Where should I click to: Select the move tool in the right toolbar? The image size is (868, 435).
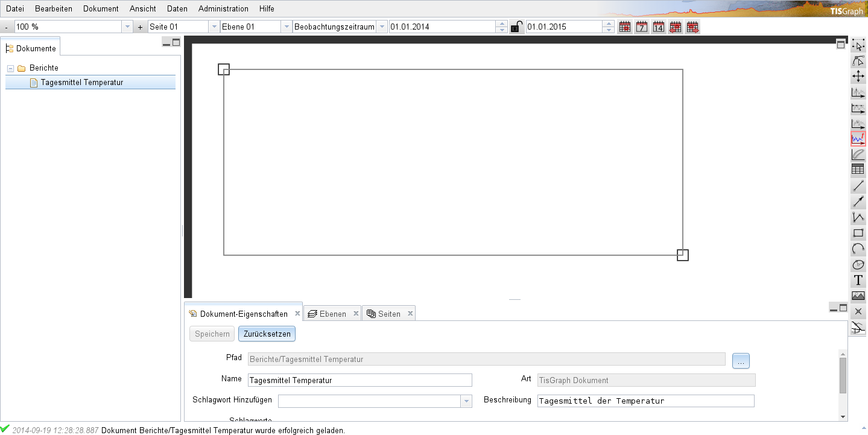point(858,76)
